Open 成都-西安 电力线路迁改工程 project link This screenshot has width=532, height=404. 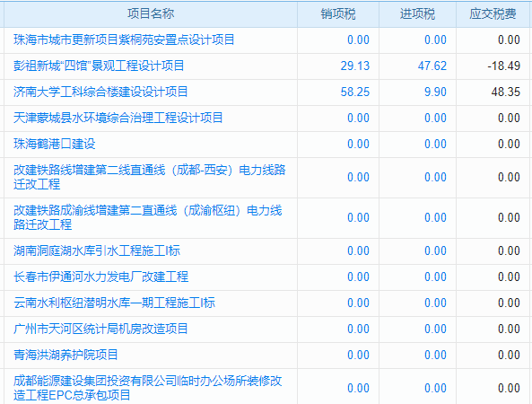(x=150, y=177)
